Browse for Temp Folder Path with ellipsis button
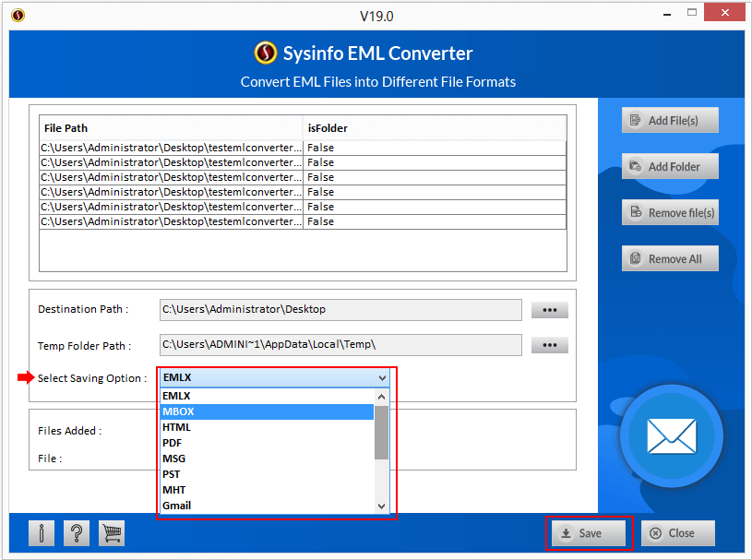This screenshot has width=752, height=560. 549,345
